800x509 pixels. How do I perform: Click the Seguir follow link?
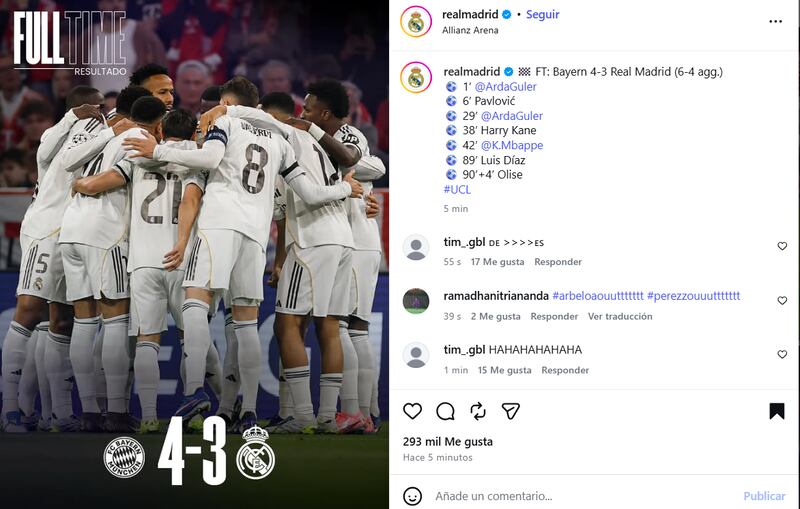pyautogui.click(x=542, y=15)
